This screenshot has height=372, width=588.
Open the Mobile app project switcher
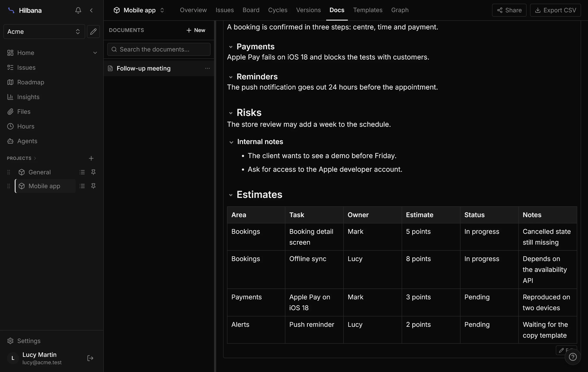pos(139,10)
